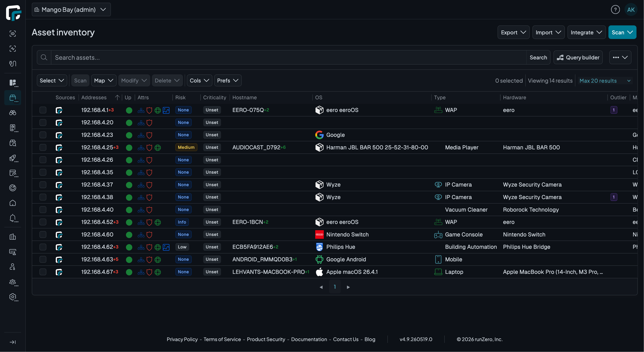Open the help question mark icon
Viewport: 644px width, 352px height.
(x=615, y=10)
